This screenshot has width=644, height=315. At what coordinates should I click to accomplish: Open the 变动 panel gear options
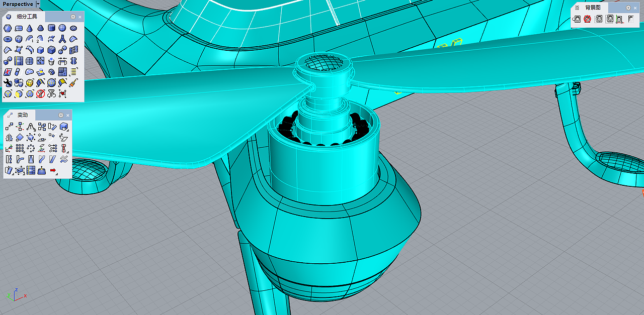(61, 115)
